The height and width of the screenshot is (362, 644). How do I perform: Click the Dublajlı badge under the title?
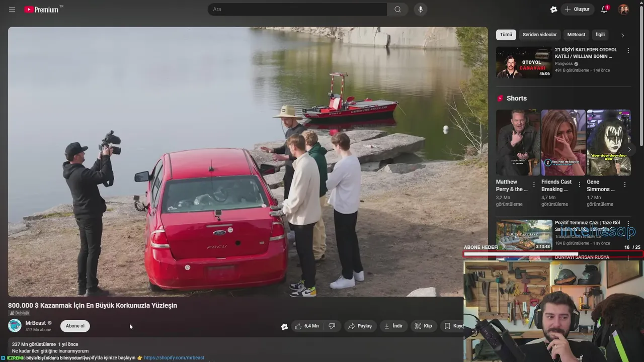pos(19,313)
